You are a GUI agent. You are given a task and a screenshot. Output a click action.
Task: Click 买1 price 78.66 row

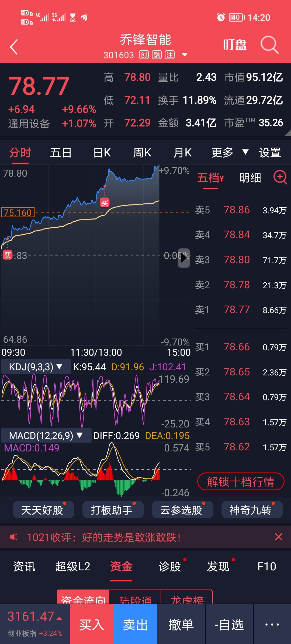click(x=241, y=347)
